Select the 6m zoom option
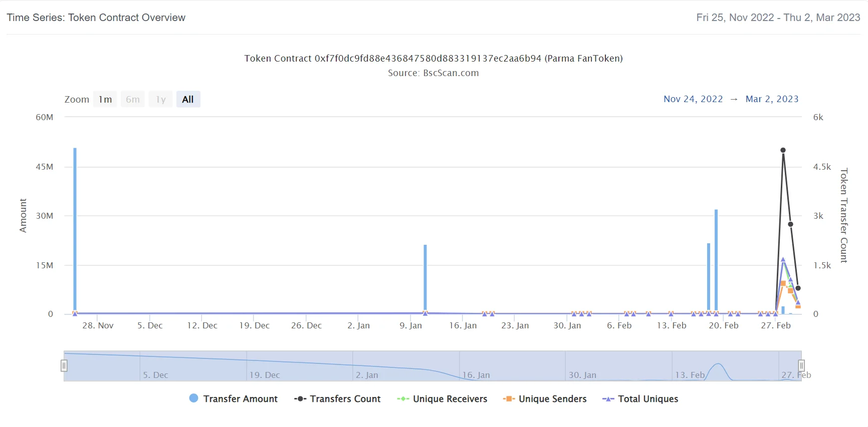Screen dimensions: 868x427 point(133,99)
